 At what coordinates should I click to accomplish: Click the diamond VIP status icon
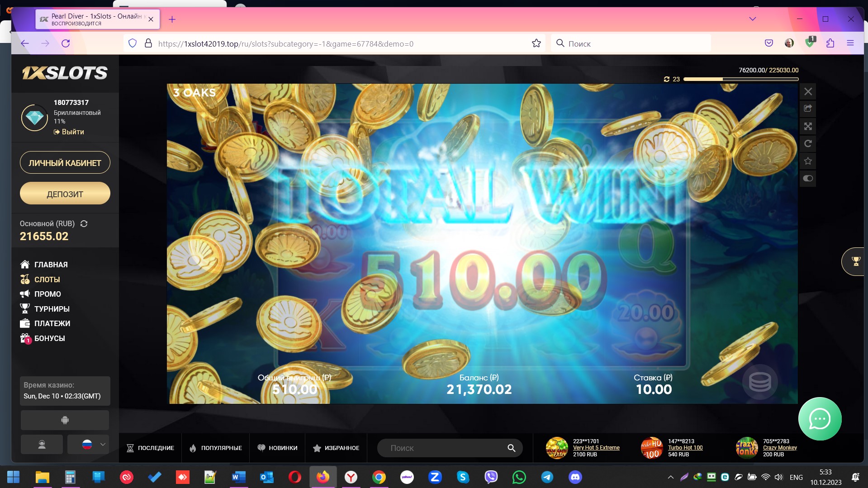click(34, 118)
